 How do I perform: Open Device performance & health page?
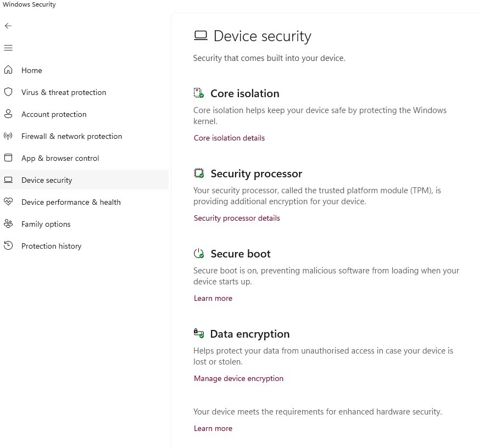pyautogui.click(x=71, y=202)
